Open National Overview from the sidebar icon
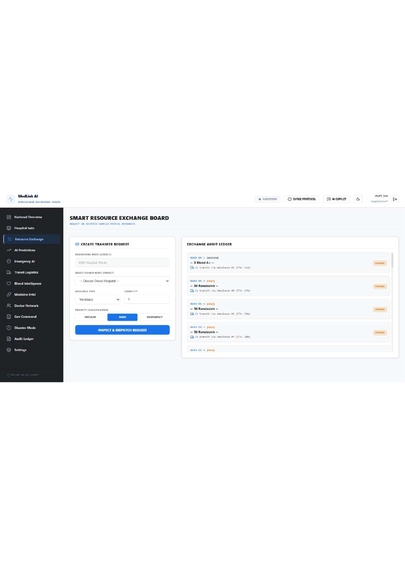This screenshot has height=573, width=405. (x=9, y=217)
